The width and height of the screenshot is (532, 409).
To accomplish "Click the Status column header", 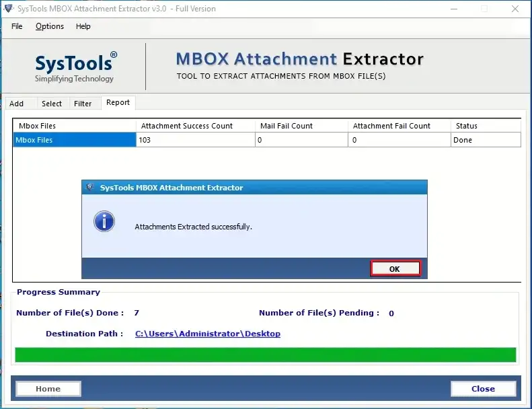I will tap(486, 126).
